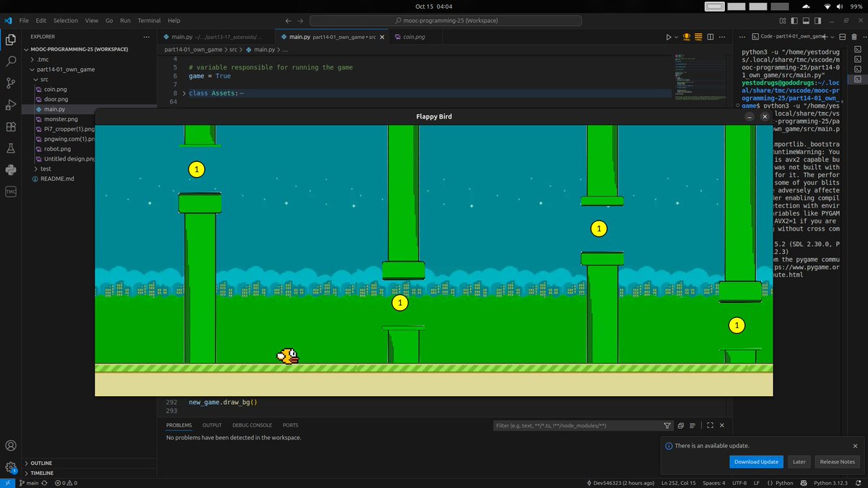Click the command center search box
This screenshot has width=868, height=488.
pyautogui.click(x=446, y=21)
